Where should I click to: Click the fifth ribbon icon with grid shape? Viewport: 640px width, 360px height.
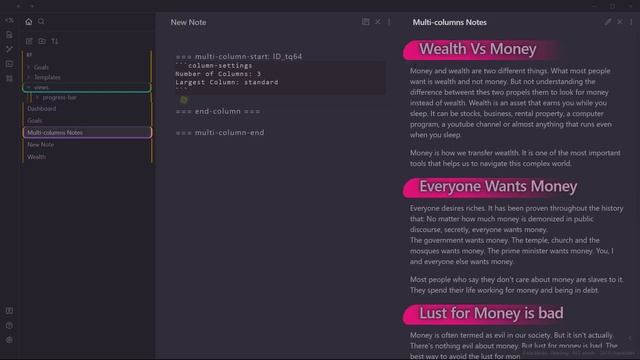pyautogui.click(x=9, y=78)
